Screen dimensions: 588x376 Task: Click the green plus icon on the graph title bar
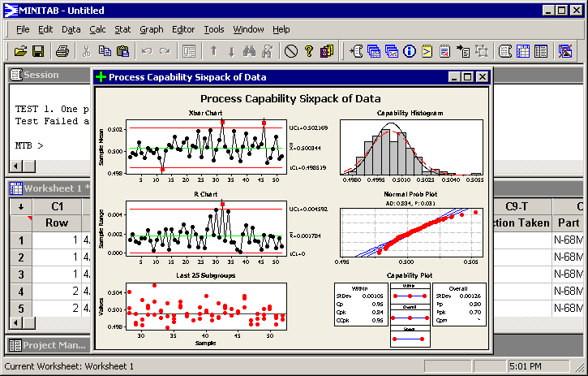point(101,77)
